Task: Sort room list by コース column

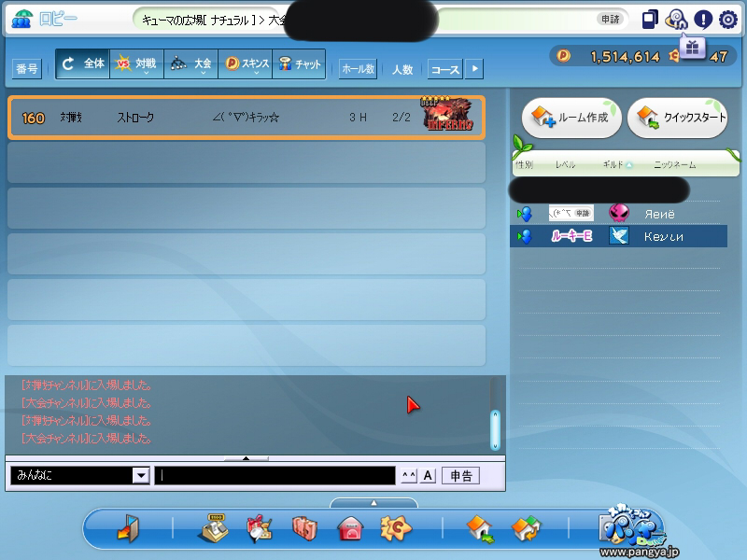Action: [444, 69]
